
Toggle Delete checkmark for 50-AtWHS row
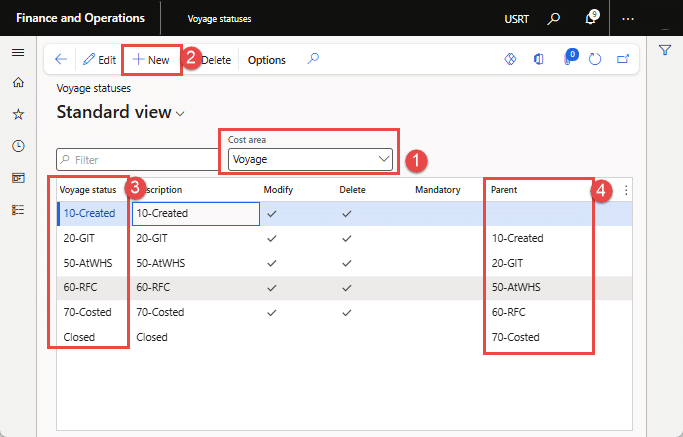[x=346, y=263]
